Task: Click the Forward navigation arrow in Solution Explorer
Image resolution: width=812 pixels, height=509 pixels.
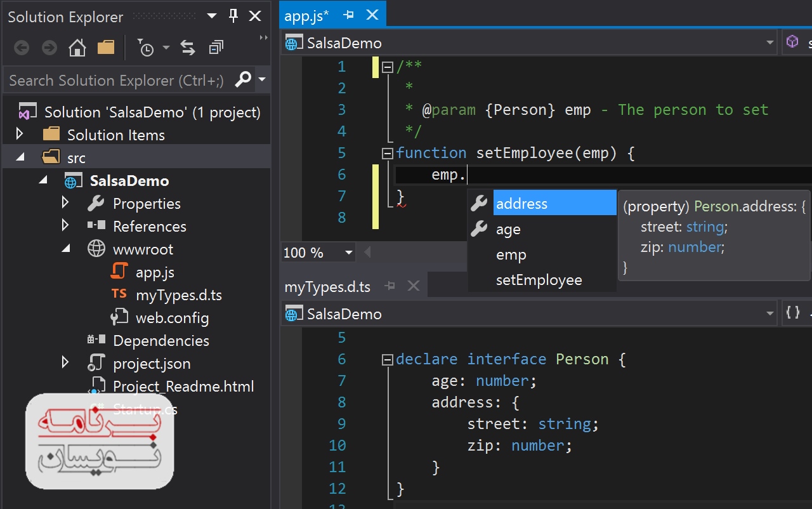Action: 49,48
